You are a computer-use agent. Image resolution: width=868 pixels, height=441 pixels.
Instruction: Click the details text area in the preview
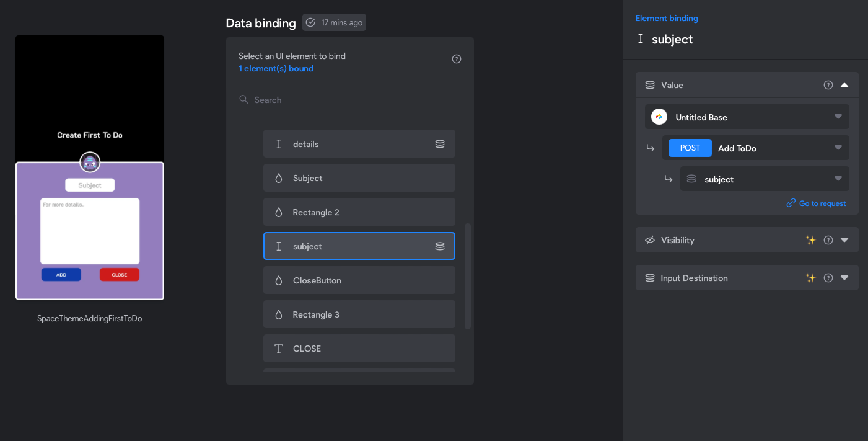pyautogui.click(x=90, y=231)
